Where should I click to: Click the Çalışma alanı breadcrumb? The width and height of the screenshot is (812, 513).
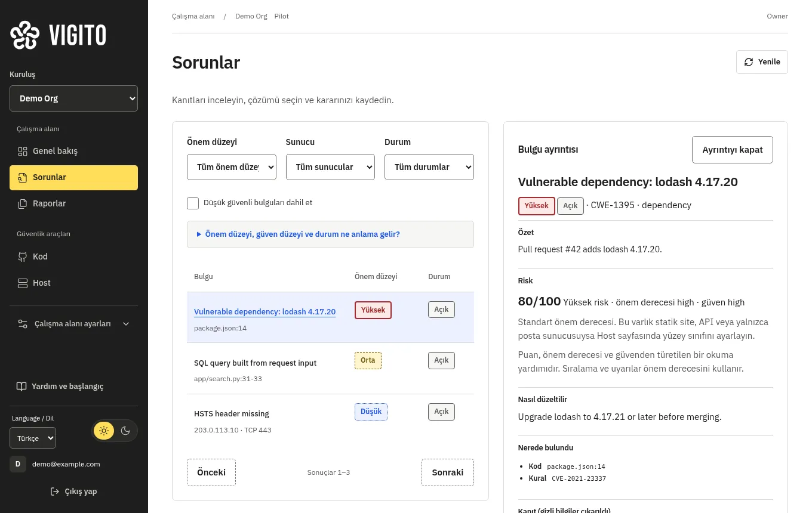click(x=193, y=16)
